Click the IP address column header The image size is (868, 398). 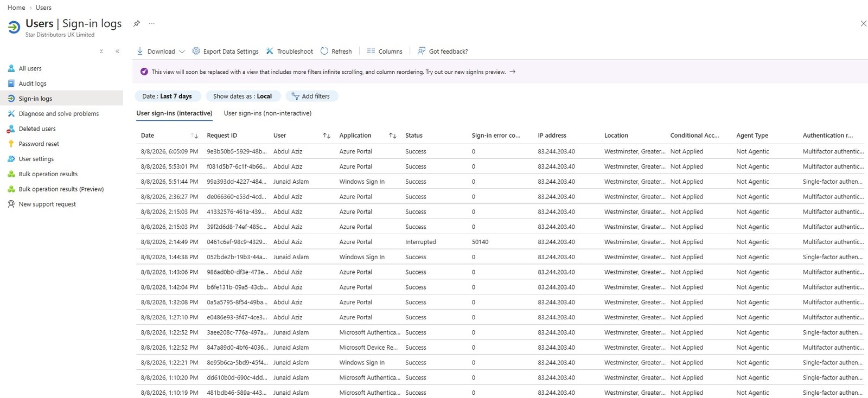point(552,136)
